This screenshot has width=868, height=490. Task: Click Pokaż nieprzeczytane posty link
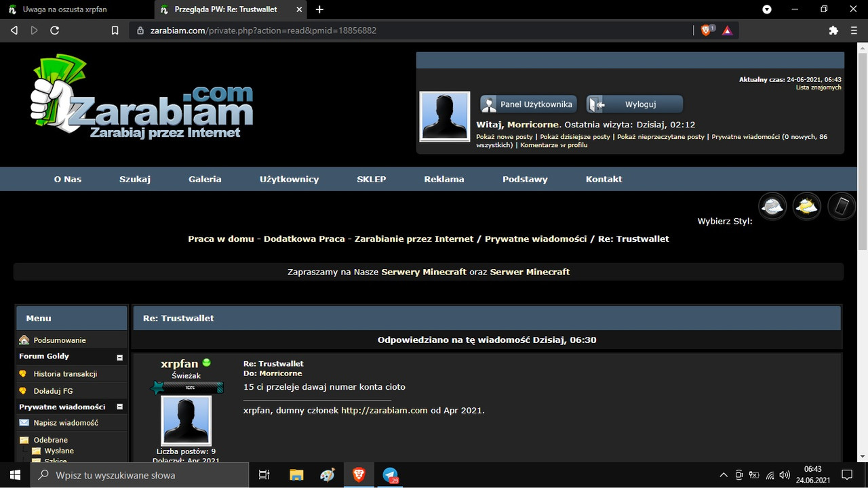(x=660, y=137)
